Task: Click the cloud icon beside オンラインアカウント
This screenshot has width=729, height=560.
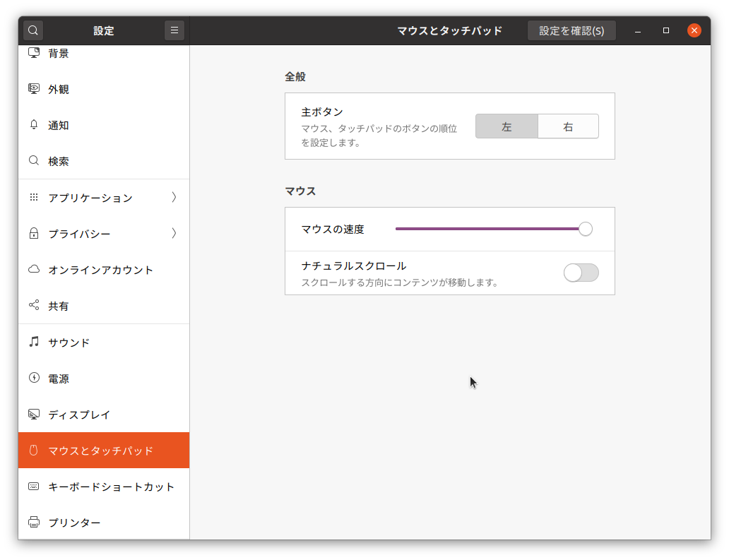Action: pyautogui.click(x=34, y=269)
